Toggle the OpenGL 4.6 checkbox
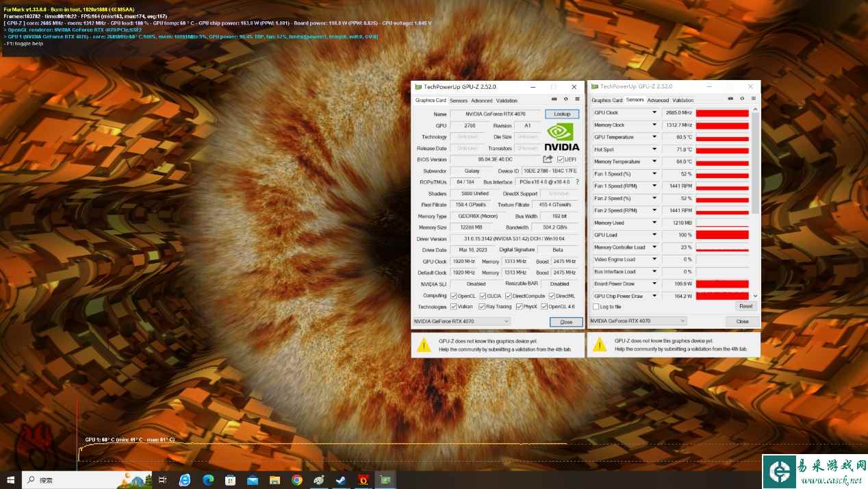The width and height of the screenshot is (868, 489). point(544,307)
